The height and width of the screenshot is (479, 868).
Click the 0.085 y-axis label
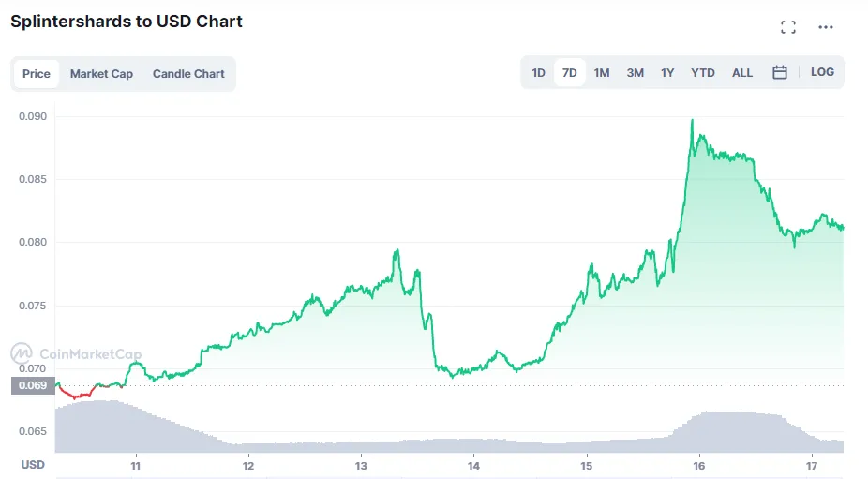33,179
